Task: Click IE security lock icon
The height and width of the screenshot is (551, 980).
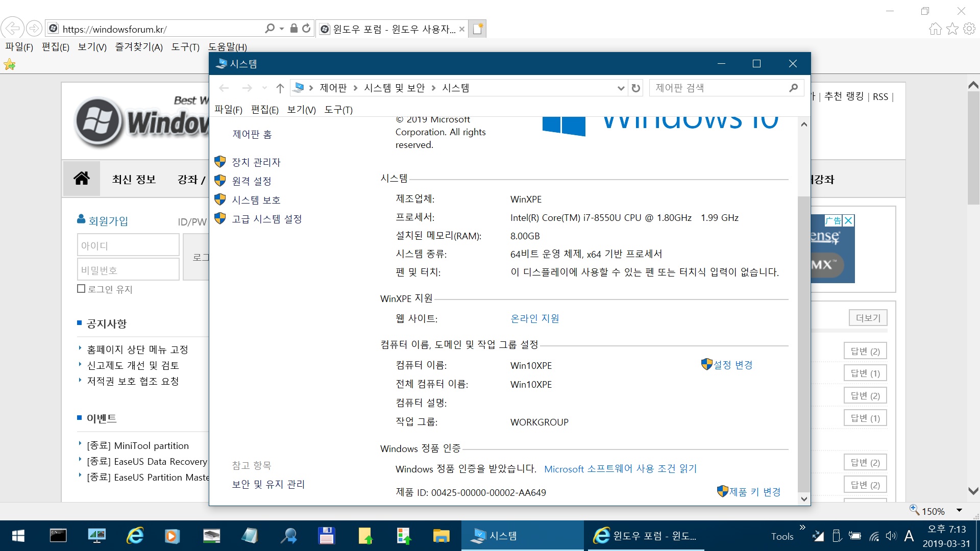Action: [x=293, y=29]
